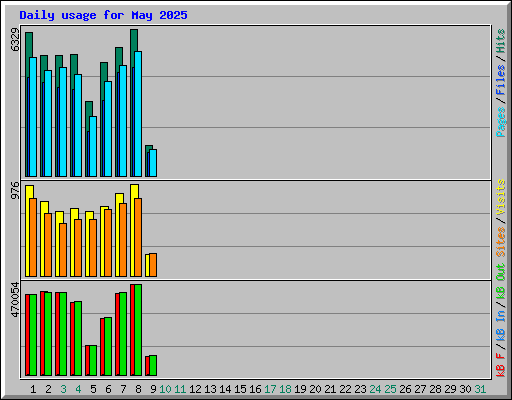Click the red kB bar for day 2
This screenshot has height=400, width=512.
tap(42, 333)
